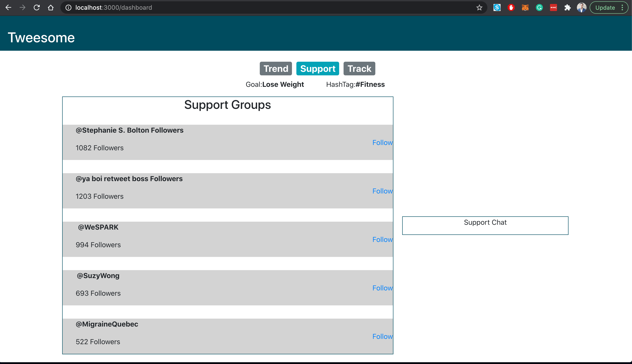Click the browser back arrow
The image size is (632, 364).
[8, 7]
